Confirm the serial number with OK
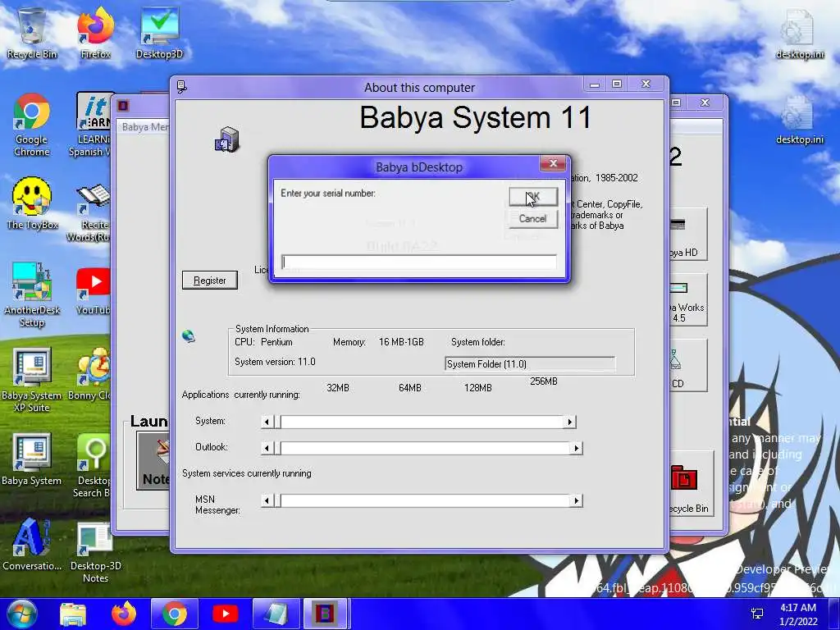The width and height of the screenshot is (840, 630). (533, 197)
